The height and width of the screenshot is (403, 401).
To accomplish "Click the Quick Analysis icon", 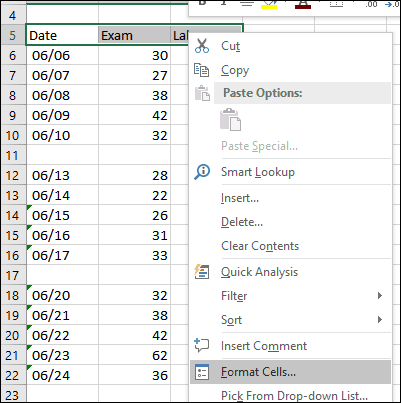I will [x=202, y=272].
